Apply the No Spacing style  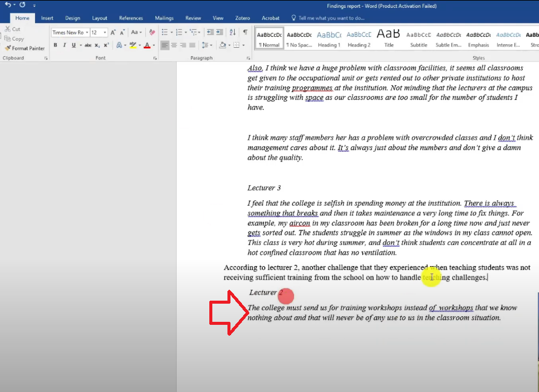click(299, 39)
